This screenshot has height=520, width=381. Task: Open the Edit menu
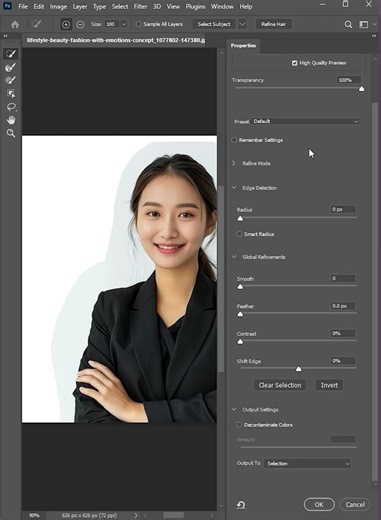point(39,6)
